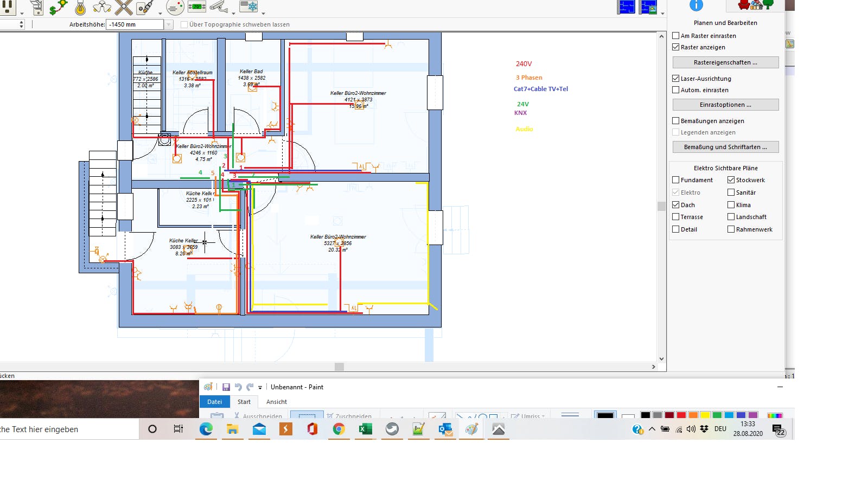Toggle the 'Sanitär' plan visibility checkbox

tap(731, 192)
